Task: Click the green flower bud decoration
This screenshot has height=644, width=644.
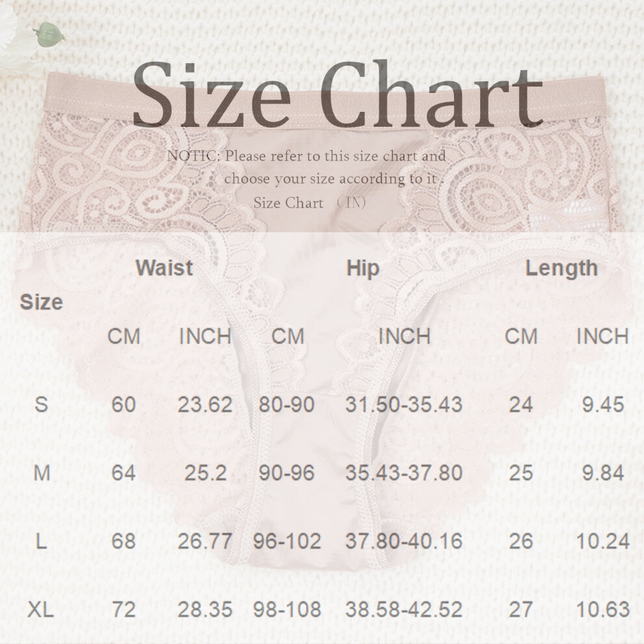Action: pos(49,34)
